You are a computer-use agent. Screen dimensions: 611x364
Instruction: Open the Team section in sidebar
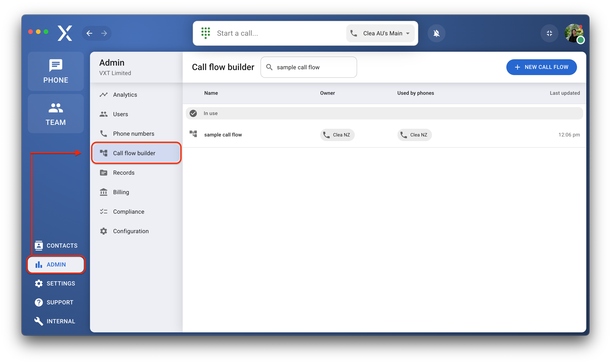[x=56, y=114]
